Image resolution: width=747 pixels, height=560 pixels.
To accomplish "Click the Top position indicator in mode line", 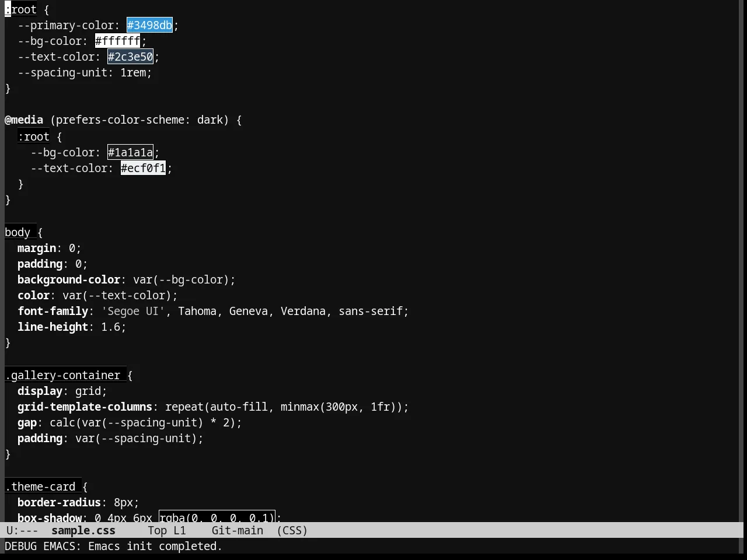I will pos(157,530).
